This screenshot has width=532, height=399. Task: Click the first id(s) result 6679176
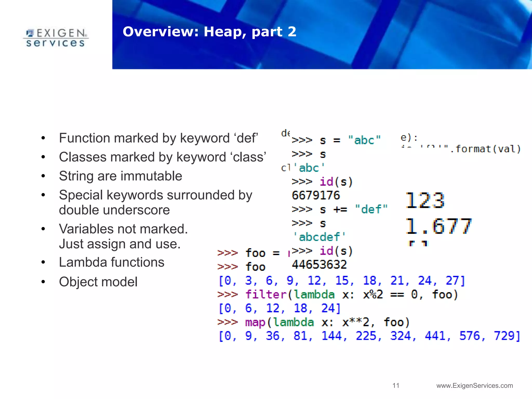tap(316, 195)
